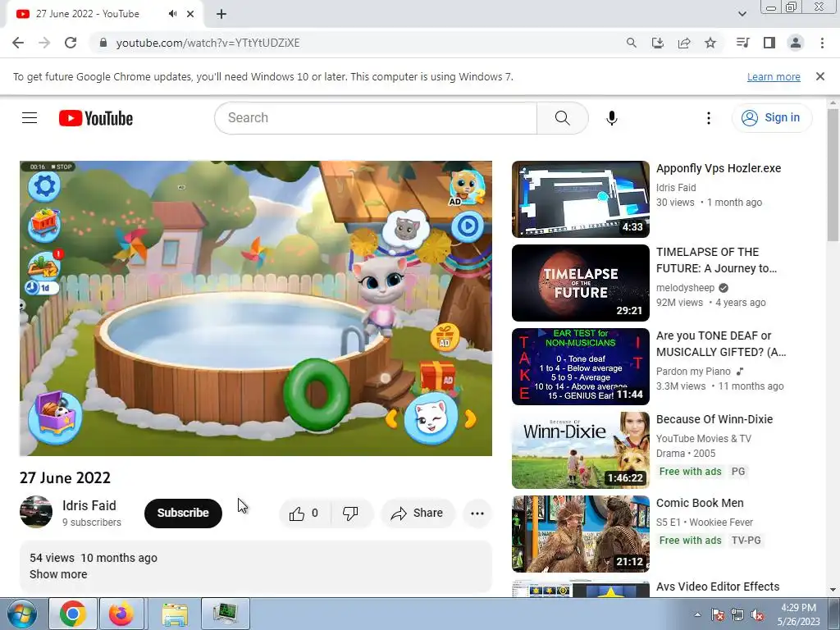Screen dimensions: 840x630
Task: Open Comic Book Men video title
Action: (x=700, y=503)
